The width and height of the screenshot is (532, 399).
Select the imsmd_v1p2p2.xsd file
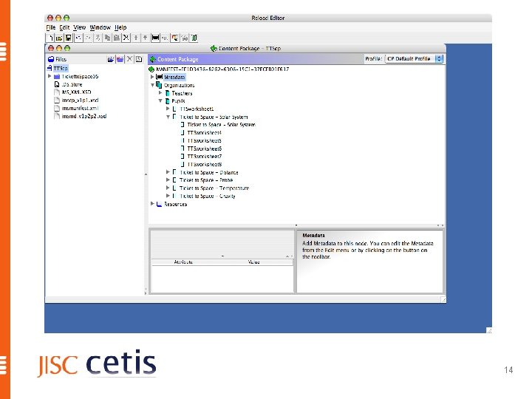84,116
